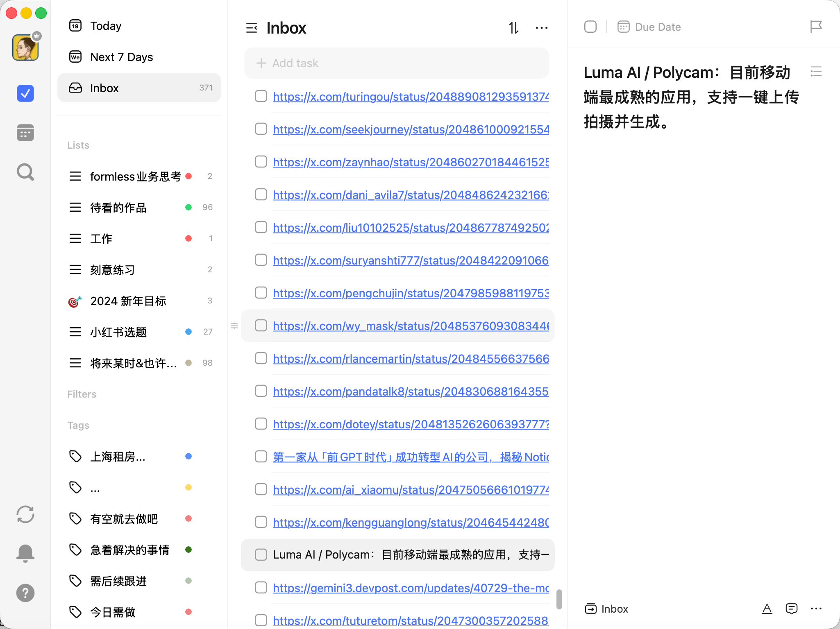840x629 pixels.
Task: Open the pandatalk8 status link
Action: (411, 391)
